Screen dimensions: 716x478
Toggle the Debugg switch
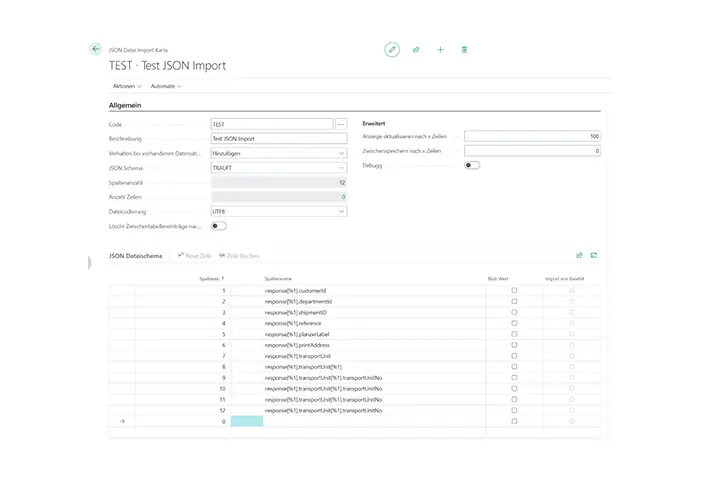472,165
